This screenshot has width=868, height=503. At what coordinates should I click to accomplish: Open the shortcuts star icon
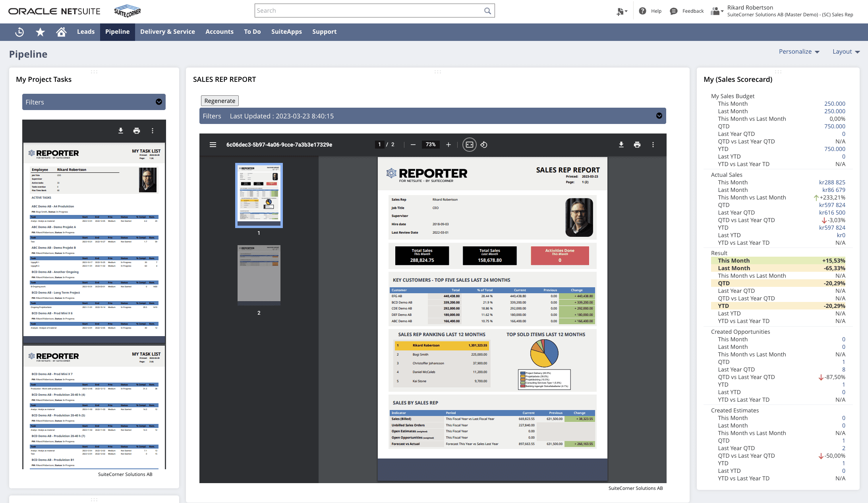40,32
